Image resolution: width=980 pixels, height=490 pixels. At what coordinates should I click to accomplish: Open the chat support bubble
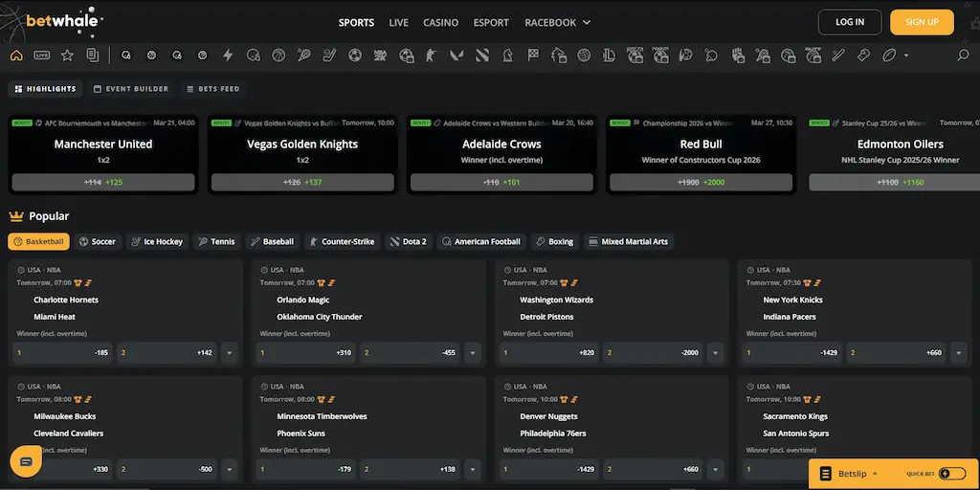(26, 461)
